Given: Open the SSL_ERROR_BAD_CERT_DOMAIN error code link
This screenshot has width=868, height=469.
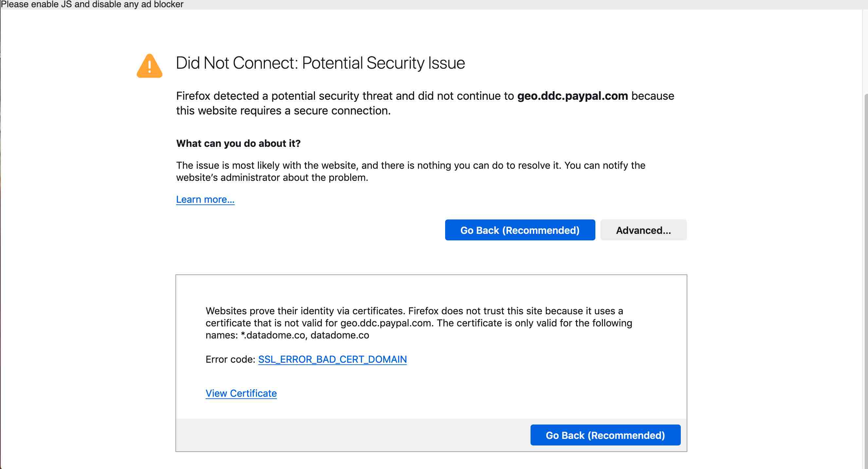Looking at the screenshot, I should [332, 359].
